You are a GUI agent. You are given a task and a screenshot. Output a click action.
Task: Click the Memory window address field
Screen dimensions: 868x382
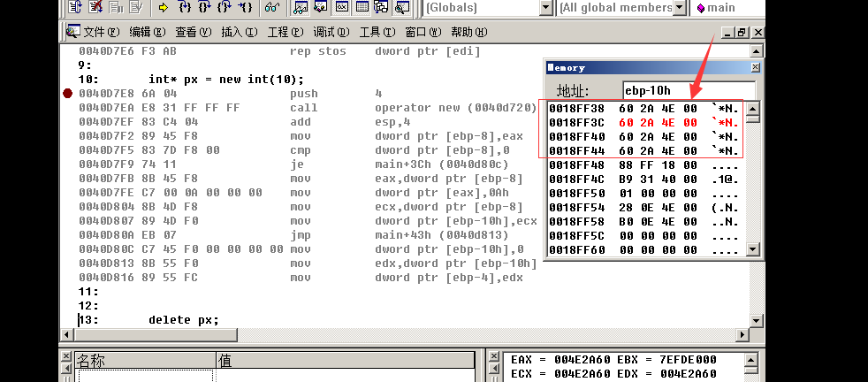click(689, 89)
